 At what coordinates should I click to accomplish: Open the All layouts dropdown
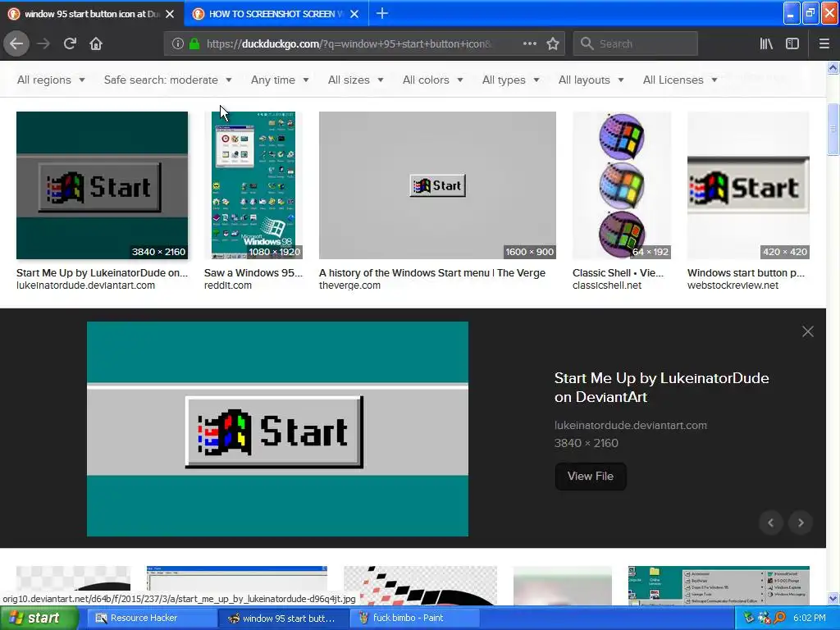click(x=591, y=80)
